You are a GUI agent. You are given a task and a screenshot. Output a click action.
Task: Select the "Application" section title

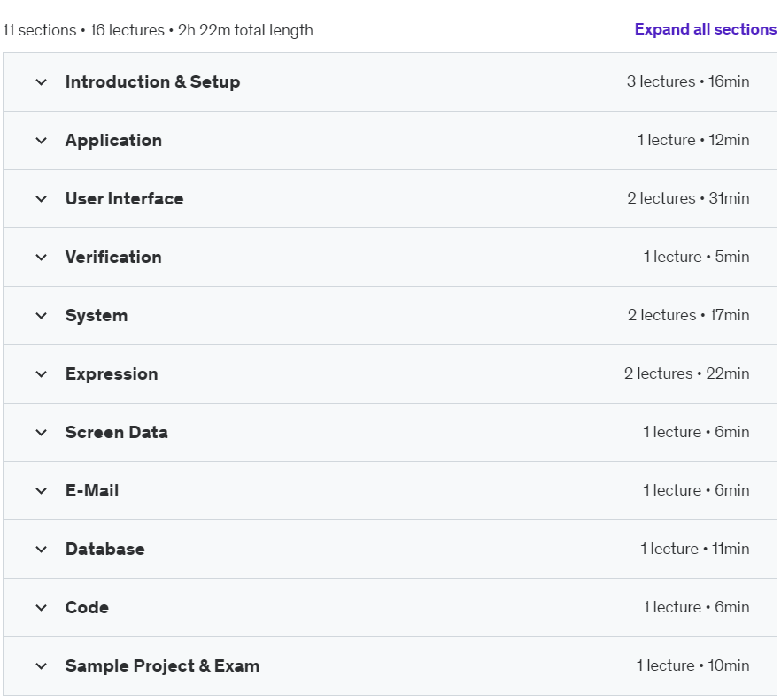pos(113,141)
